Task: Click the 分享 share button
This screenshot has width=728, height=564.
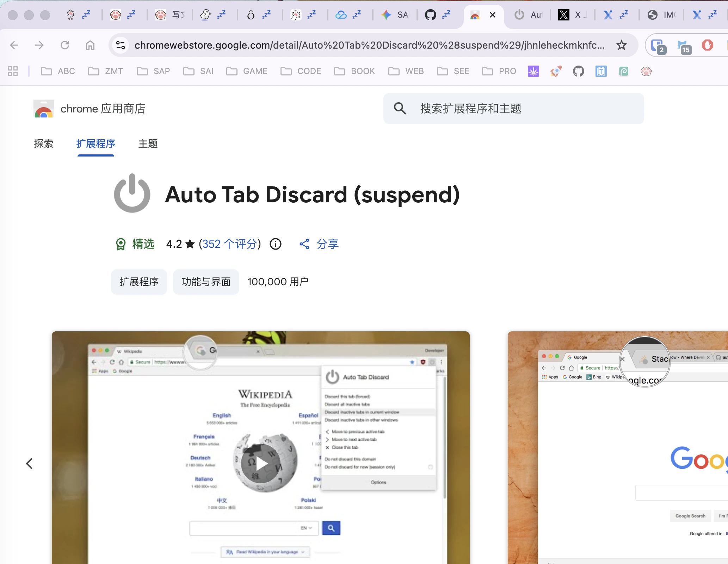Action: point(319,244)
